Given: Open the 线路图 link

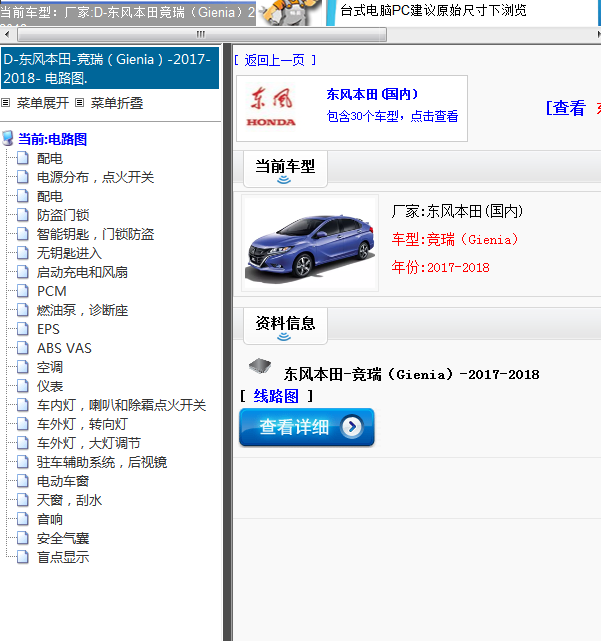Looking at the screenshot, I should click(x=276, y=396).
